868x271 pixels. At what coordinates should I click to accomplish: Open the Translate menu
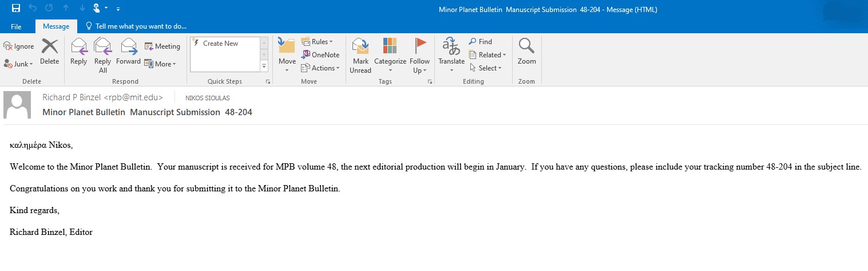451,56
